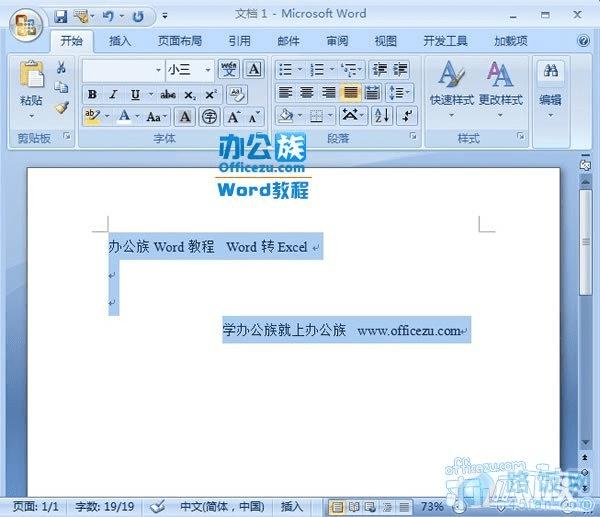Open the change case Aa dropdown

coord(157,117)
